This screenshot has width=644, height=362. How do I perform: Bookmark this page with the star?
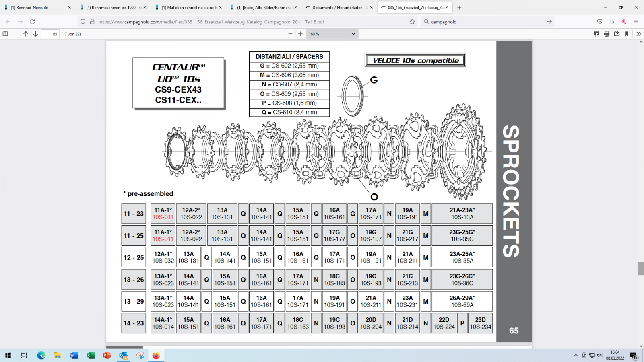click(412, 22)
